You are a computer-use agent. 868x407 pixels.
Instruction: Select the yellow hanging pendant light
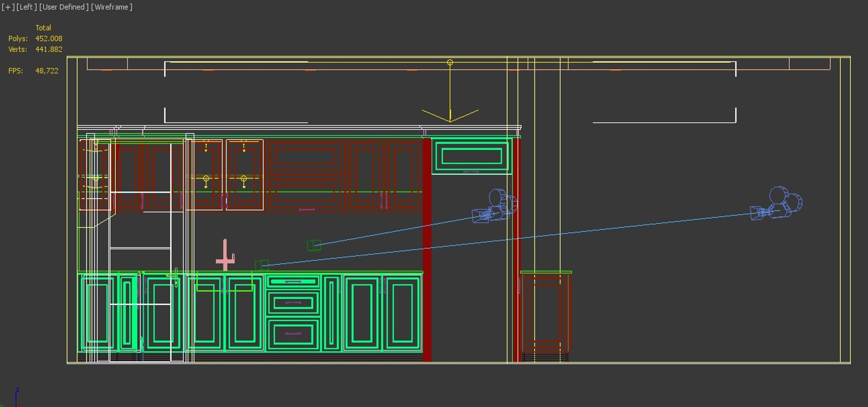[450, 91]
